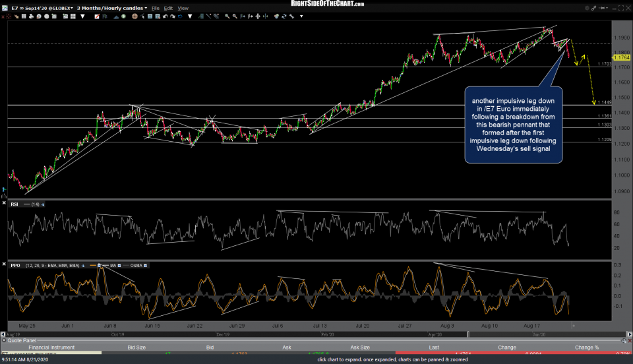This screenshot has height=364, width=633.
Task: Open the Edit menu
Action: (169, 8)
